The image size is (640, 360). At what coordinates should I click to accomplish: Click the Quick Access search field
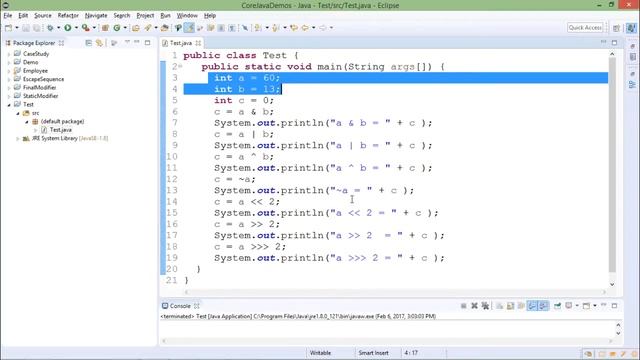pyautogui.click(x=585, y=28)
